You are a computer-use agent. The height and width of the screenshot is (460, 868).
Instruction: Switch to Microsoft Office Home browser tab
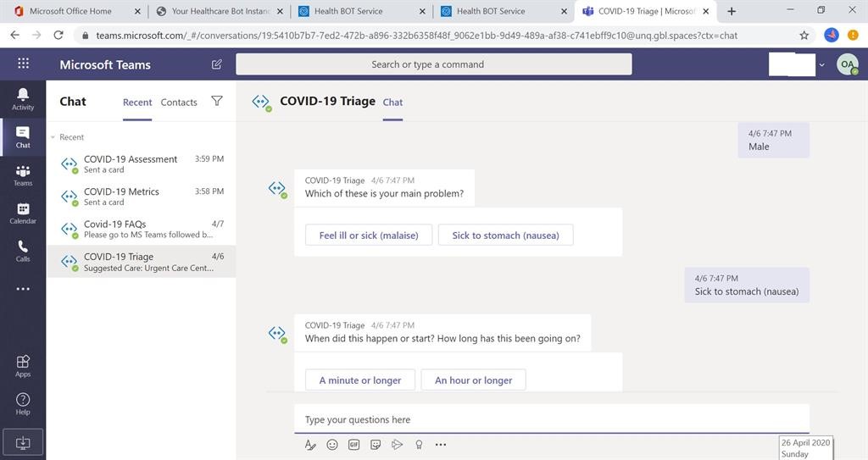(72, 11)
